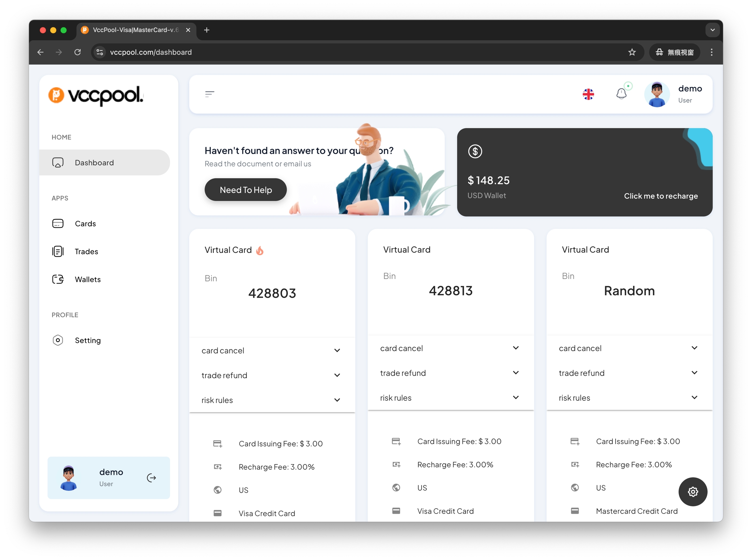Screen dimensions: 752x560
Task: Open the floating gear settings button
Action: (x=692, y=491)
